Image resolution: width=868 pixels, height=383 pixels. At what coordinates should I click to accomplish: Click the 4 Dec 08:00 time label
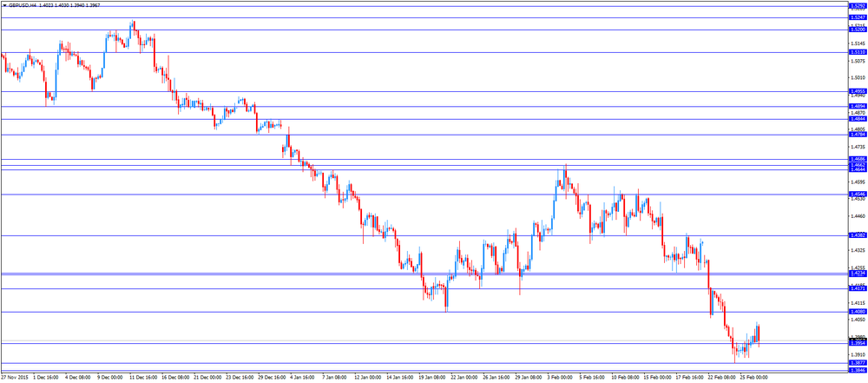(x=79, y=378)
